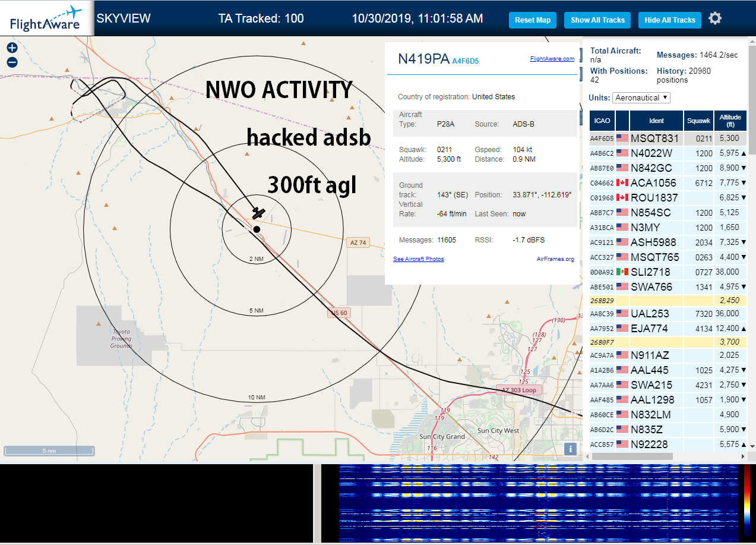Click the horizontal scrollbar under aircraft table
This screenshot has height=545, width=756.
[632, 456]
